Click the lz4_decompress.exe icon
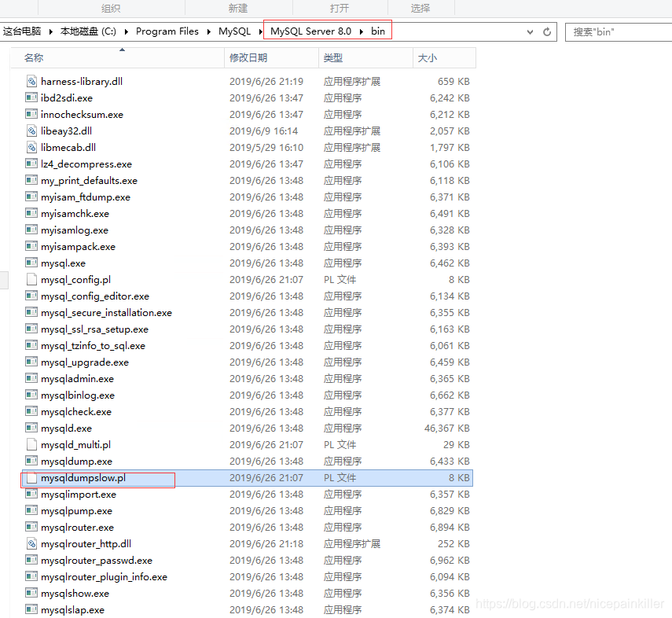The width and height of the screenshot is (672, 618). pos(31,164)
